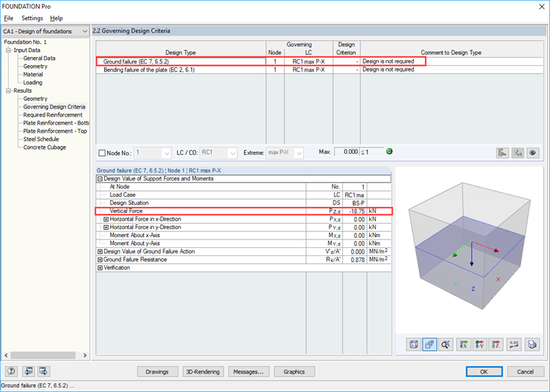
Task: Print the foundation graphic
Action: 532,345
